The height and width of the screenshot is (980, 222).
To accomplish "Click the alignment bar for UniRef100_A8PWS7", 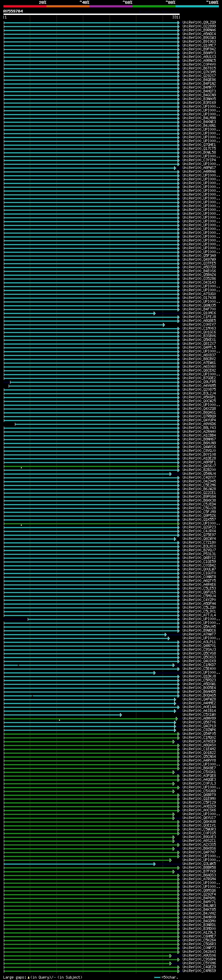I will coord(90,168).
